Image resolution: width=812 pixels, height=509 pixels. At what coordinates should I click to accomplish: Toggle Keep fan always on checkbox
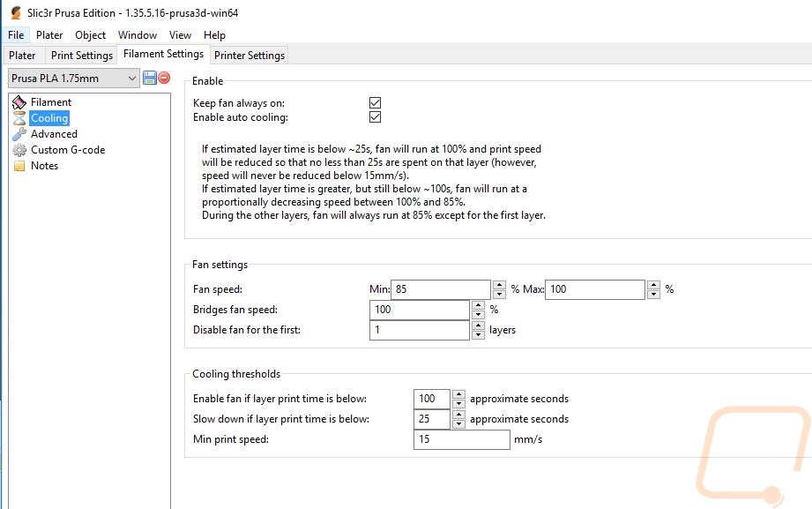coord(375,102)
